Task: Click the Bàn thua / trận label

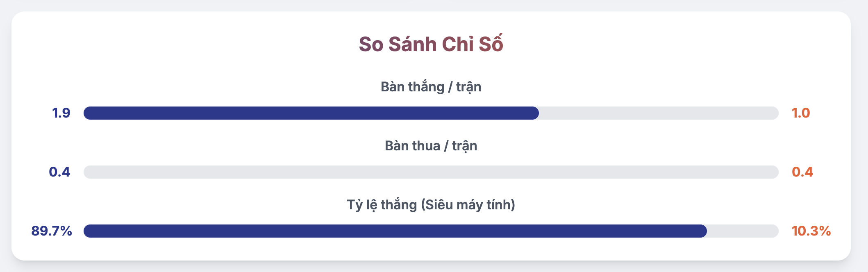Action: [431, 146]
